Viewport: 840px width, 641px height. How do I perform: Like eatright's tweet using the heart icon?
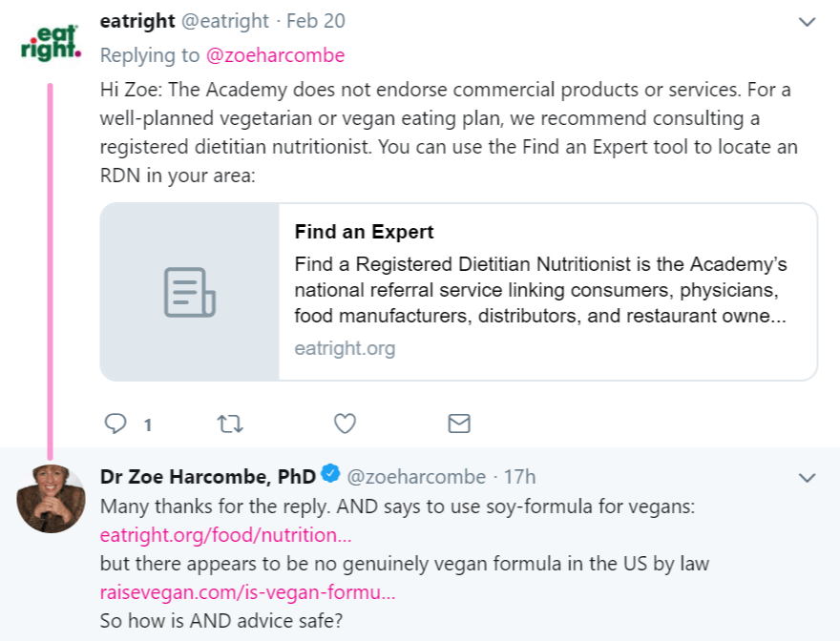click(x=345, y=423)
